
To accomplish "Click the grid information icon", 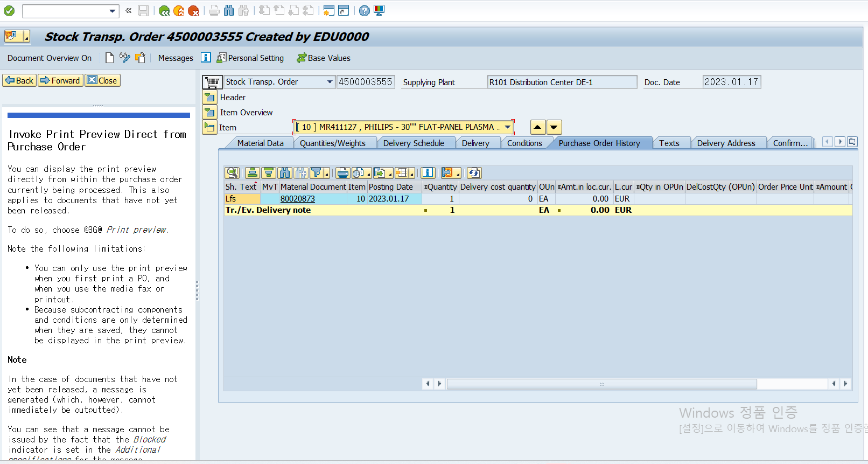I will [428, 172].
